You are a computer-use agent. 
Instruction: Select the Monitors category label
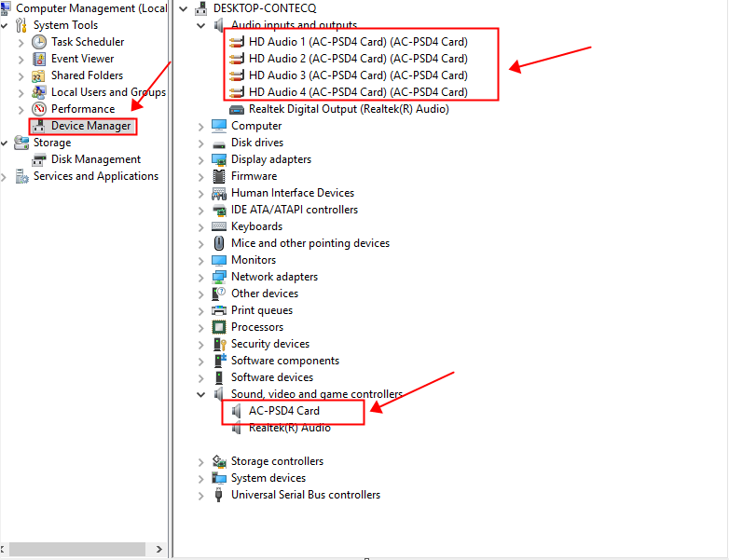[254, 260]
